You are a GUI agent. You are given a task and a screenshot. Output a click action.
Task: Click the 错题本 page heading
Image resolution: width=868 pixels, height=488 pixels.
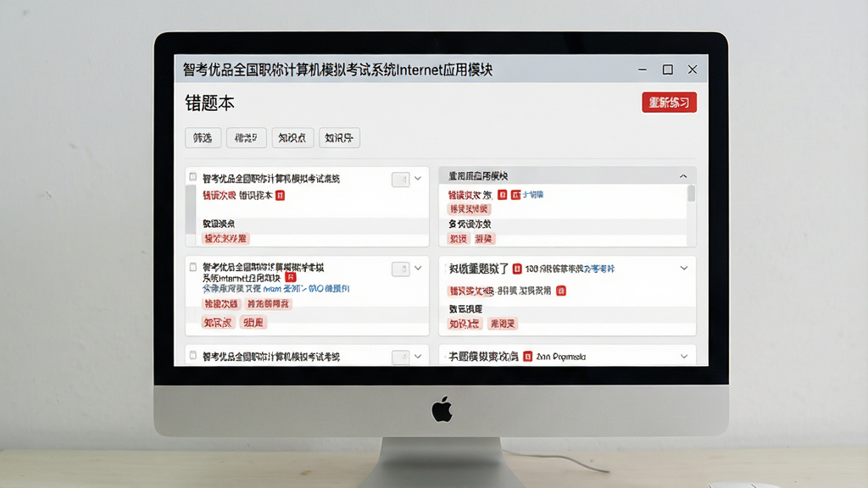(210, 103)
